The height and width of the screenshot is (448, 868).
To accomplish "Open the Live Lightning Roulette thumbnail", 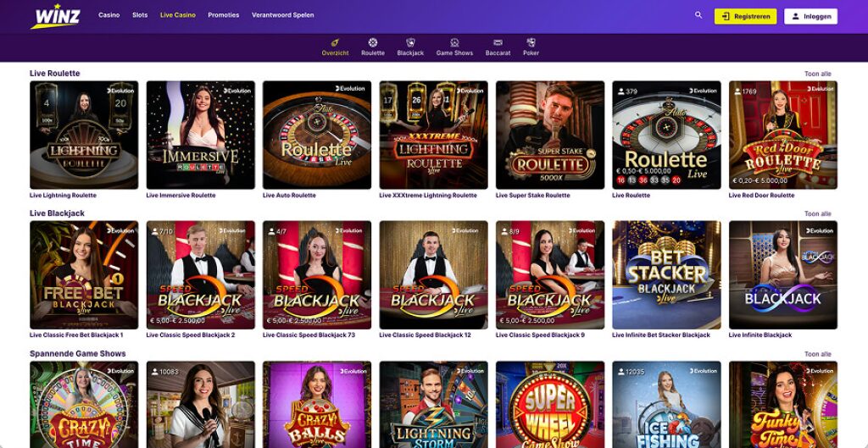I will tap(84, 135).
